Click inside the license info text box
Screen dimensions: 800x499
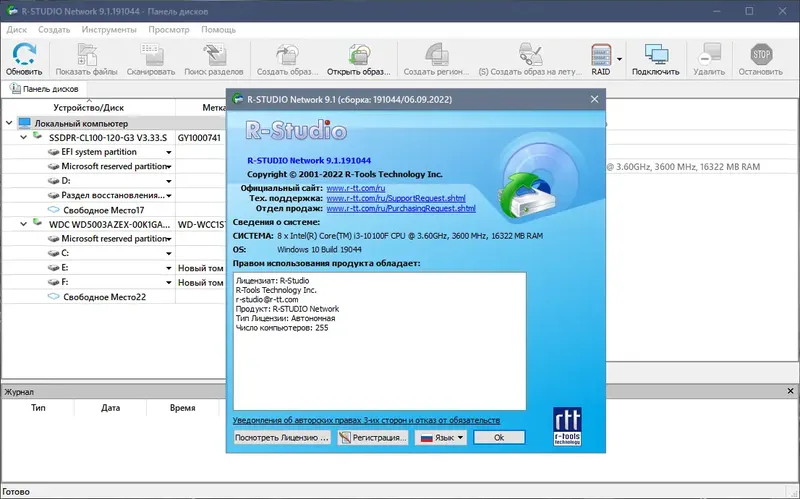pyautogui.click(x=380, y=341)
